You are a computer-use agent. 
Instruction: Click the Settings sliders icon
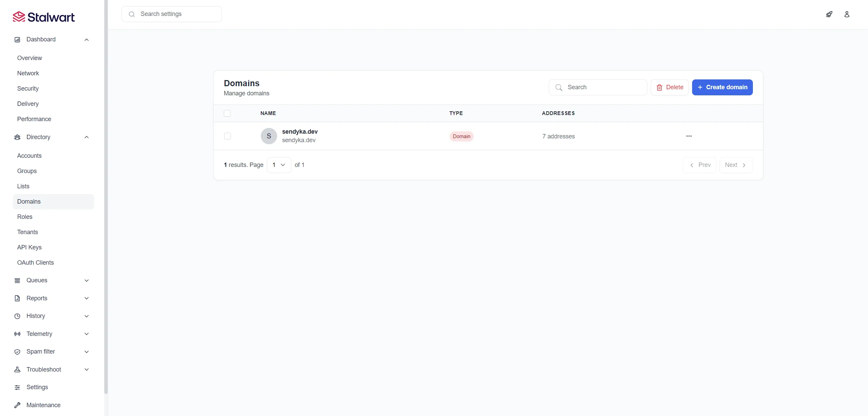coord(17,387)
